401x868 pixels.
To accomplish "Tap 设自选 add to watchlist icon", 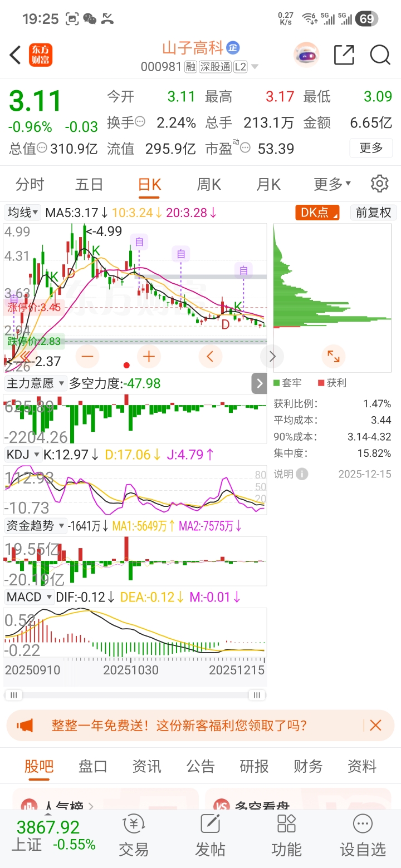I will [x=363, y=835].
